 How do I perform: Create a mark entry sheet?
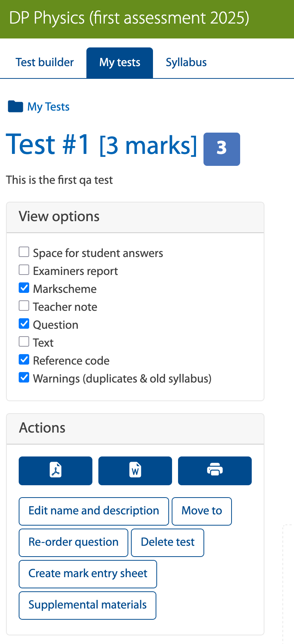[88, 574]
